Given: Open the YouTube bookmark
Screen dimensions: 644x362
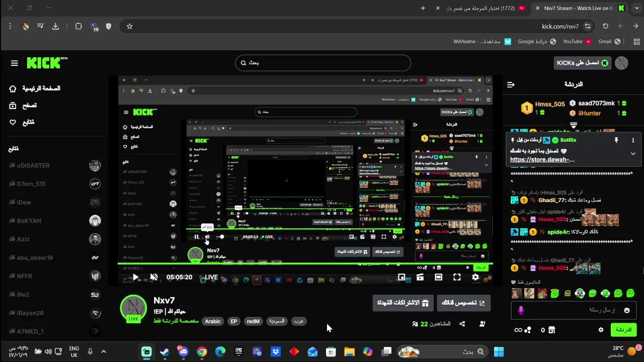Looking at the screenshot, I should (577, 42).
